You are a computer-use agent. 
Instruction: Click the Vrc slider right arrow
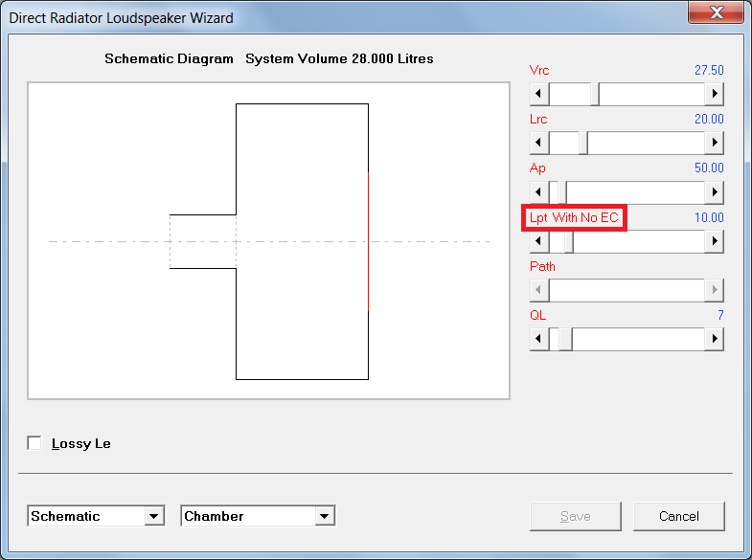714,94
